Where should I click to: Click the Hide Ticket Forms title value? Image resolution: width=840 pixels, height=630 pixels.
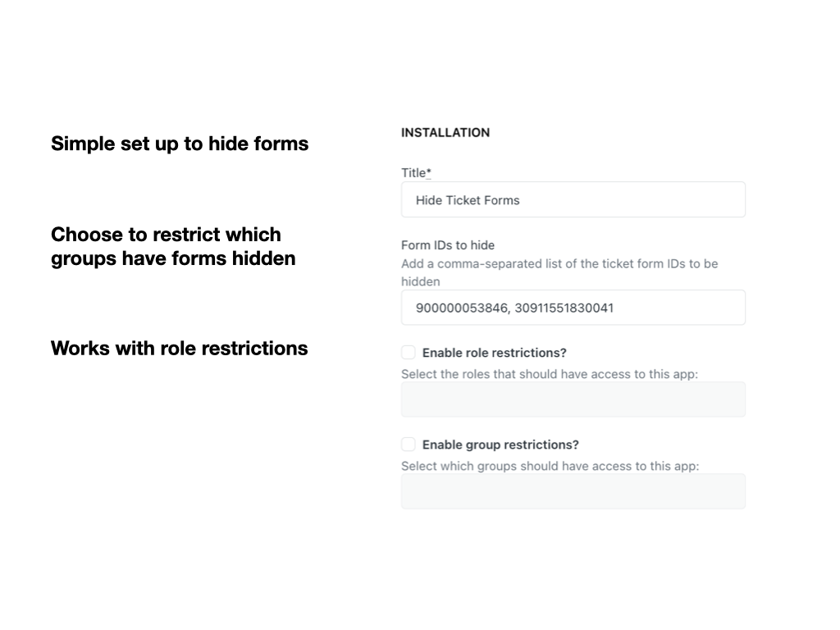coord(466,199)
